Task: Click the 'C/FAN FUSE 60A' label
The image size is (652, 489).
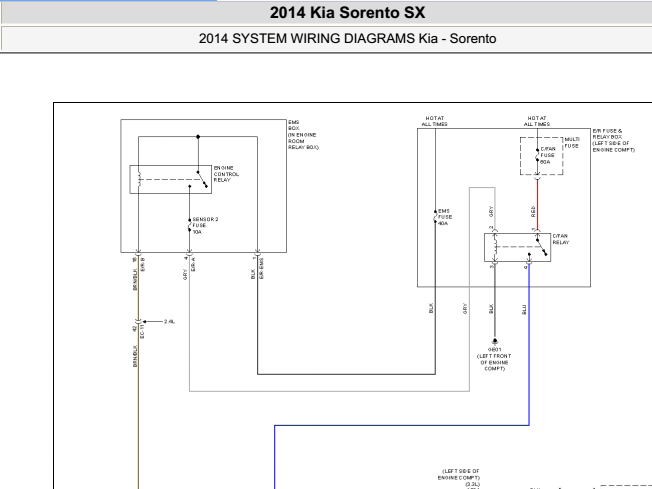Action: pos(548,155)
